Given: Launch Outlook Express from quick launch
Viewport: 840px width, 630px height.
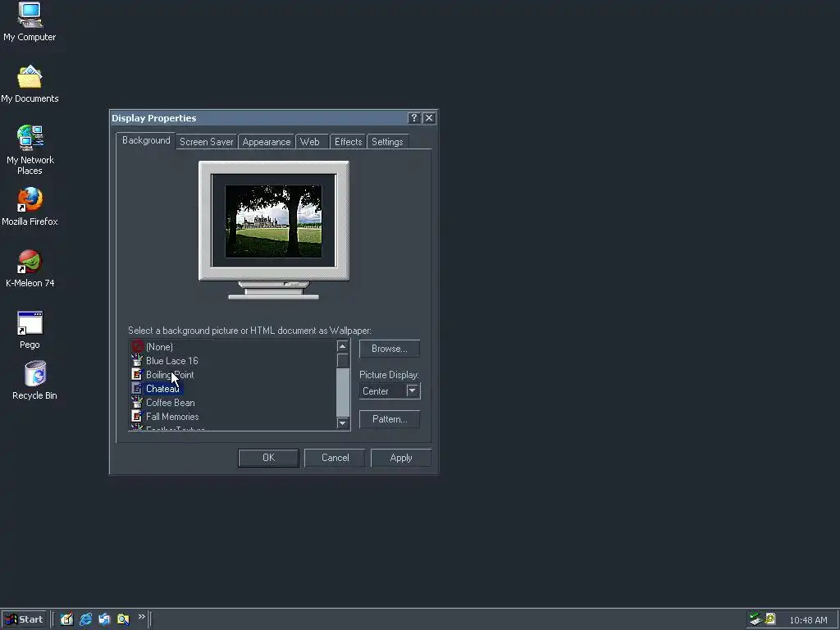Looking at the screenshot, I should coord(104,619).
